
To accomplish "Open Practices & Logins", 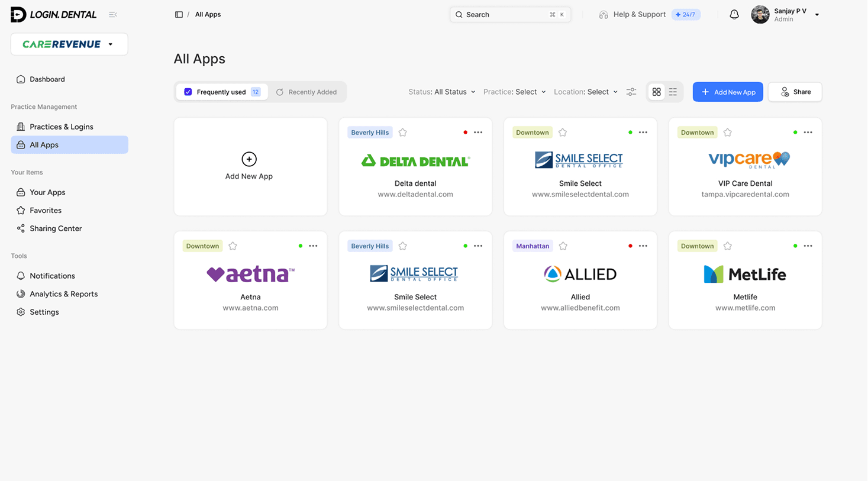I will (69, 127).
